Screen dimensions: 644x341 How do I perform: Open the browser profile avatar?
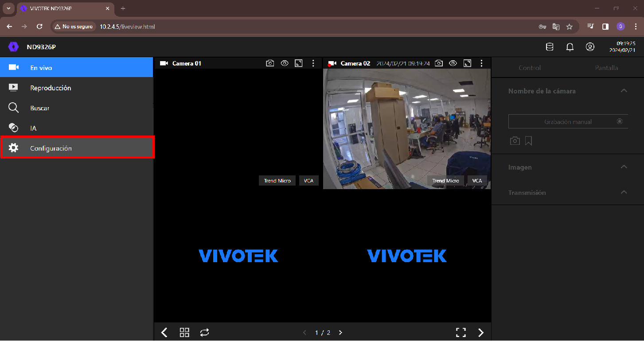[x=621, y=27]
